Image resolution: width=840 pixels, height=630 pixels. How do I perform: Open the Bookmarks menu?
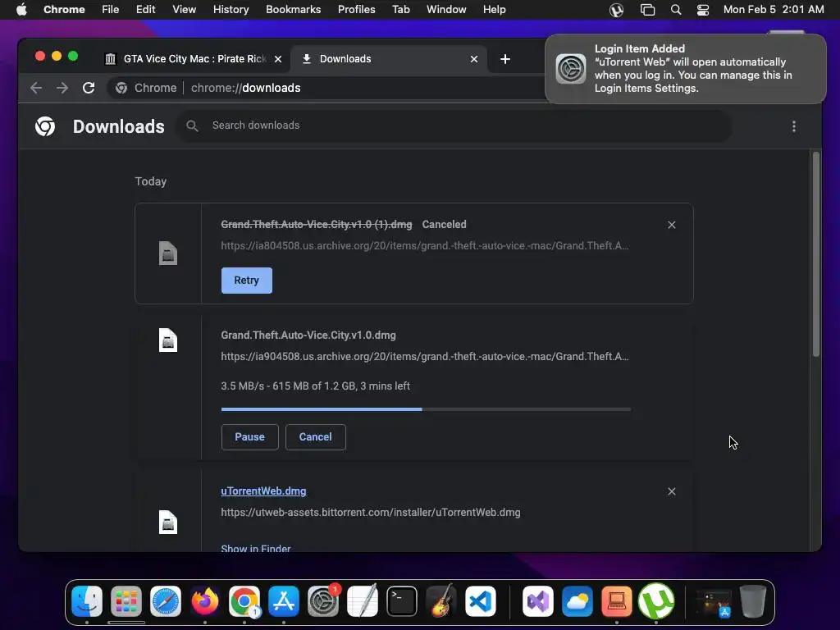(293, 10)
